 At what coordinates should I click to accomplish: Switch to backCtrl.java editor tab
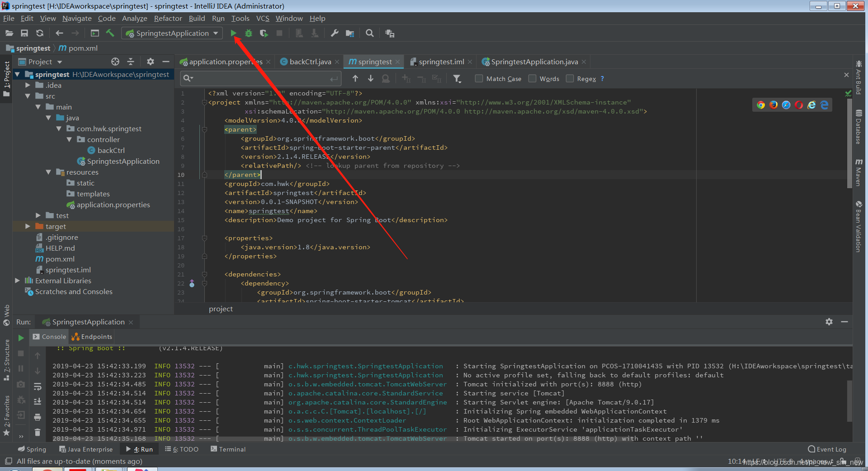(x=310, y=62)
